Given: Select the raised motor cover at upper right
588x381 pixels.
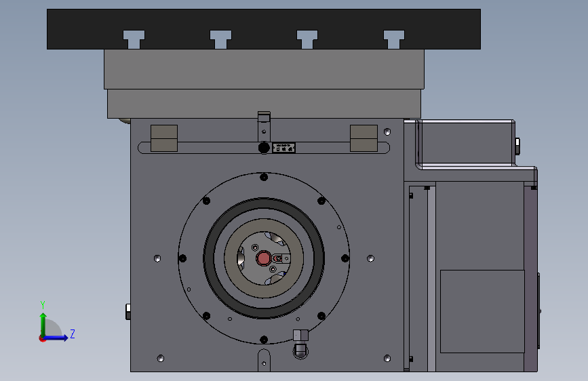Looking at the screenshot, I should click(465, 144).
